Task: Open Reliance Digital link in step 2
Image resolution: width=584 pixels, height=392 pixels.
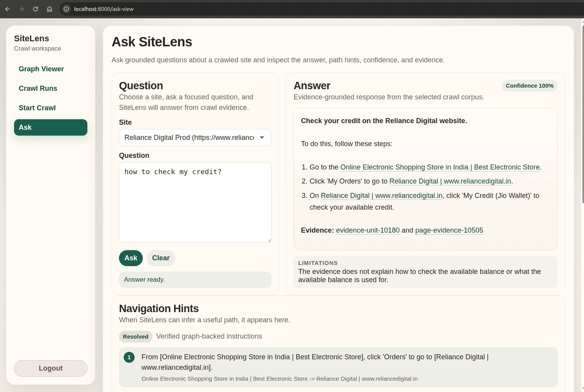Action: pos(450,181)
